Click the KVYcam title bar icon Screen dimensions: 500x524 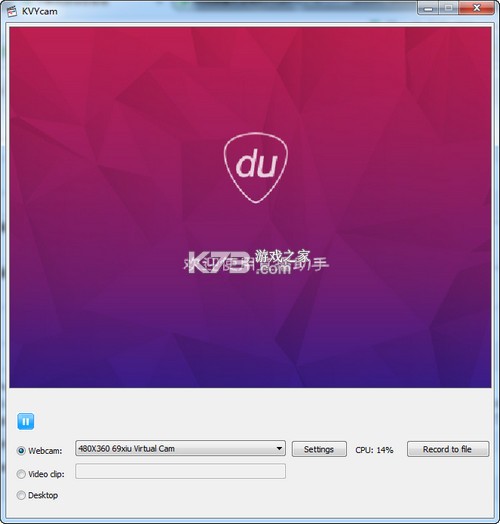point(12,11)
